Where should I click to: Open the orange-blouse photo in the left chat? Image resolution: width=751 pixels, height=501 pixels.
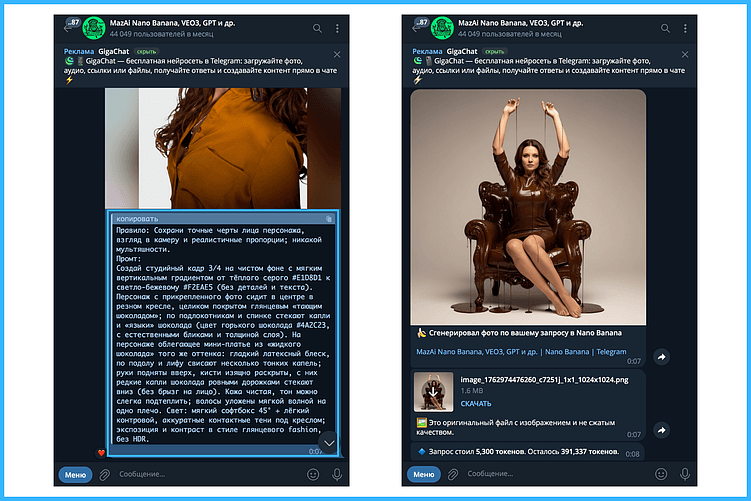pos(223,148)
